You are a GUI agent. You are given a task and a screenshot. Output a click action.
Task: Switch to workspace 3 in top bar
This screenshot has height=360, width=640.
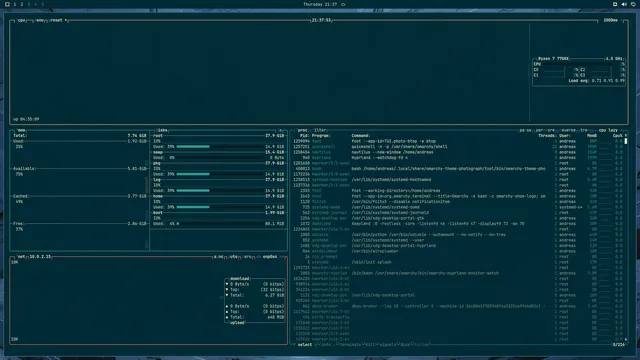click(x=29, y=4)
